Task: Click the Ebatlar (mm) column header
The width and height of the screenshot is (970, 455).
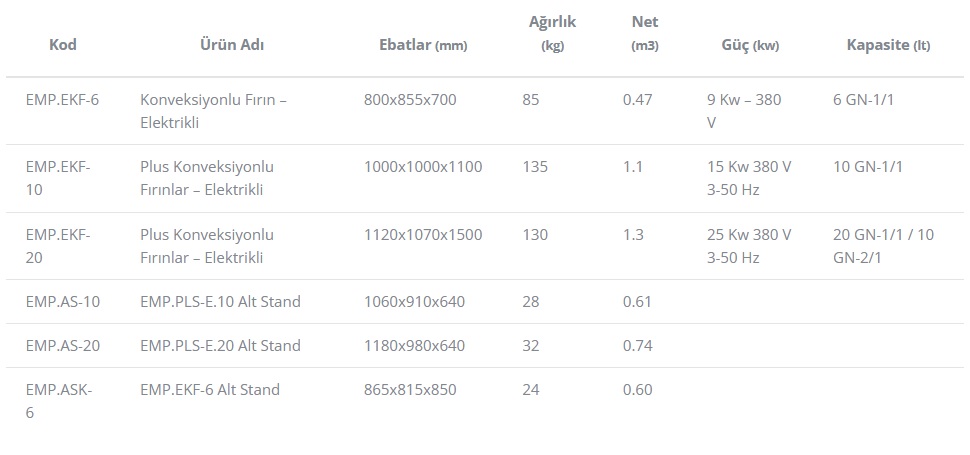Action: pyautogui.click(x=423, y=45)
